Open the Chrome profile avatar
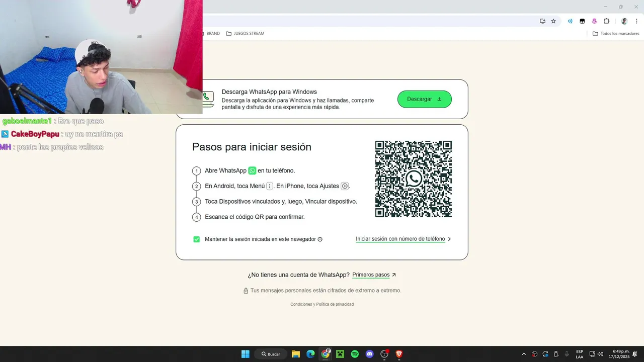The width and height of the screenshot is (644, 362). pyautogui.click(x=624, y=21)
